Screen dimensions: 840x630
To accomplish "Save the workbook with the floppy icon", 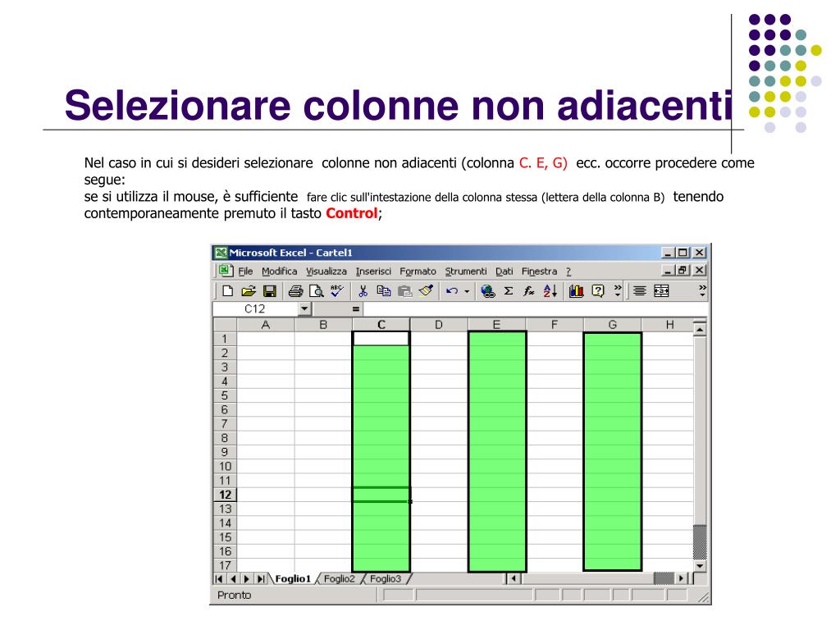I will pos(269,291).
